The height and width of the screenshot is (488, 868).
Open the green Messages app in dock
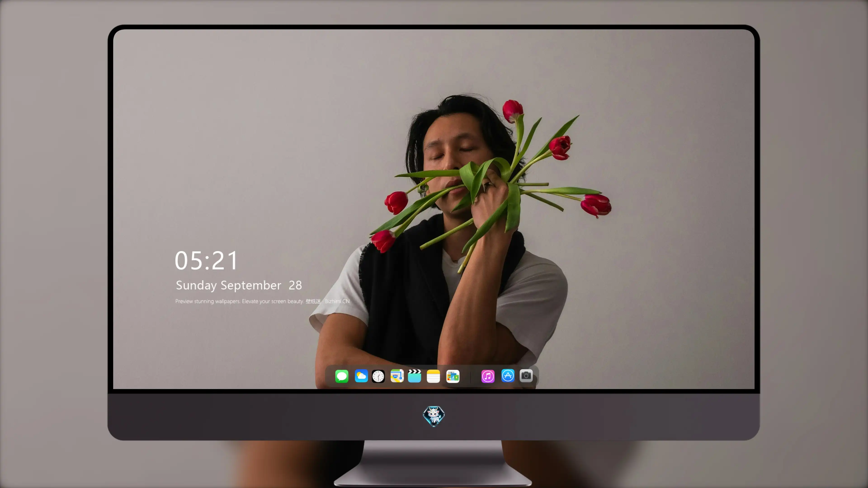pyautogui.click(x=342, y=376)
